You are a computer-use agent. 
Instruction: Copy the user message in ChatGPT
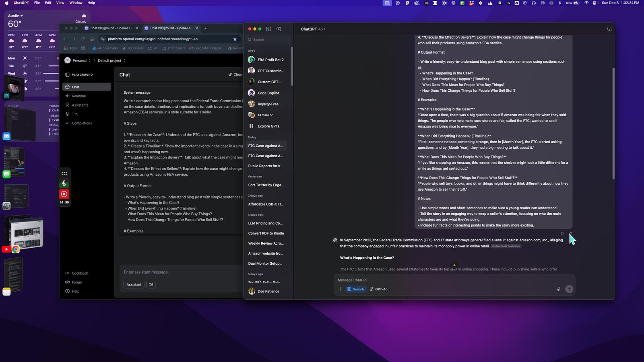[562, 233]
